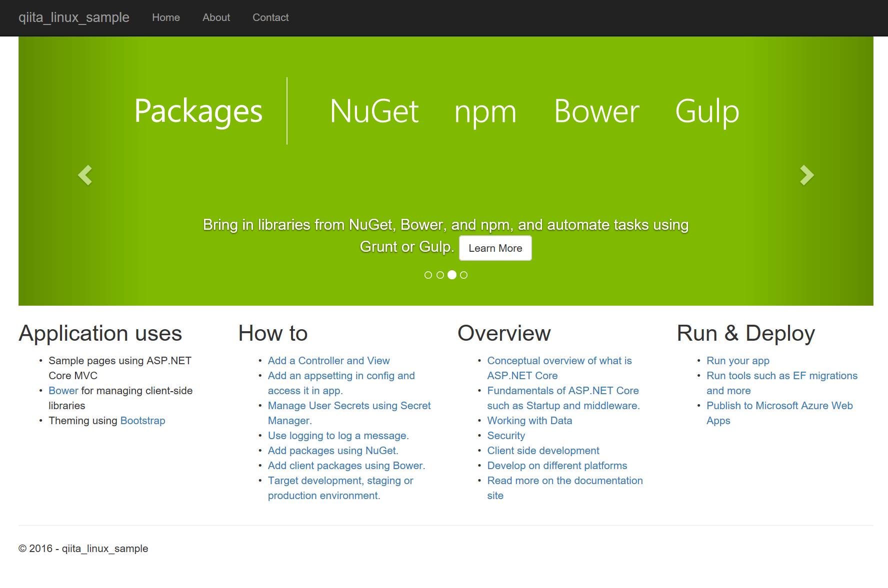This screenshot has height=588, width=888.
Task: Open Publish to Microsoft Azure Web Apps
Action: point(779,406)
